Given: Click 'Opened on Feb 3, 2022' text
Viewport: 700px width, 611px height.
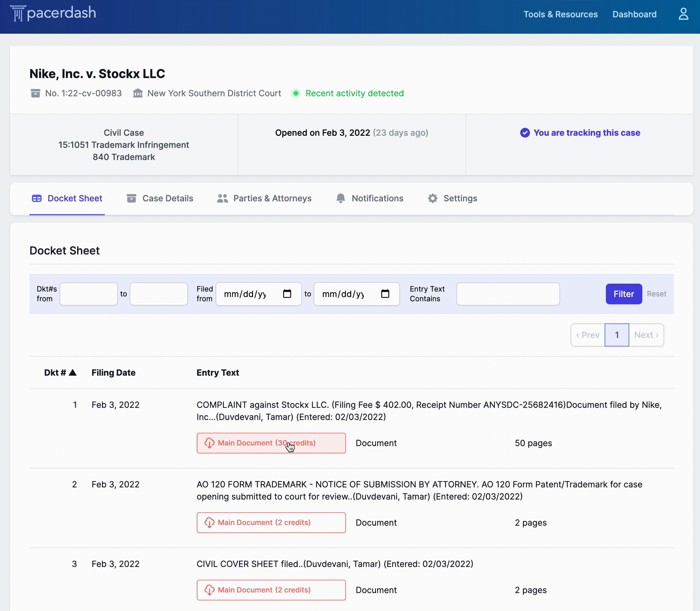Looking at the screenshot, I should tap(323, 133).
